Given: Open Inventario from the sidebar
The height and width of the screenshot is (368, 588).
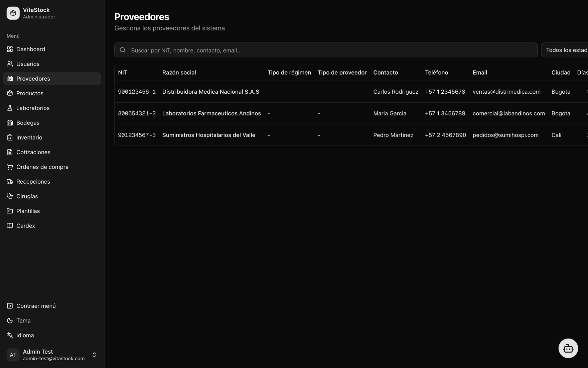Looking at the screenshot, I should [52, 137].
